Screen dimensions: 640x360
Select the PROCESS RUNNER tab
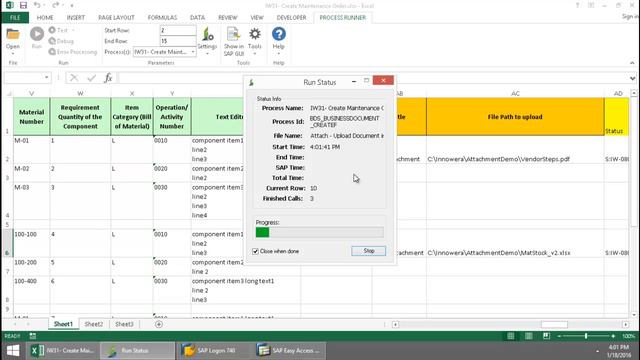click(342, 18)
